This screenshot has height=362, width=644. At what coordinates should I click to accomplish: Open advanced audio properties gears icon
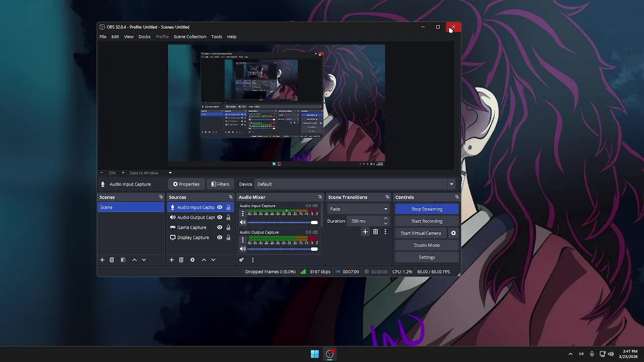[242, 260]
